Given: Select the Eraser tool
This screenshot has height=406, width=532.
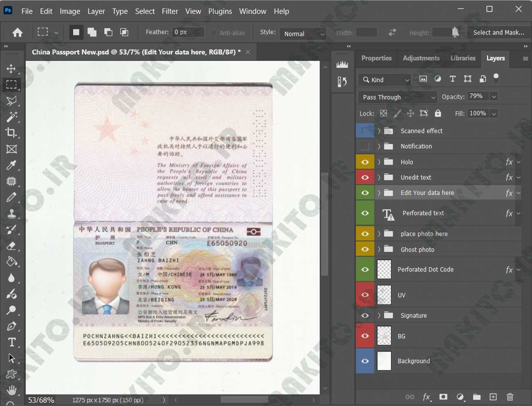Looking at the screenshot, I should click(11, 246).
